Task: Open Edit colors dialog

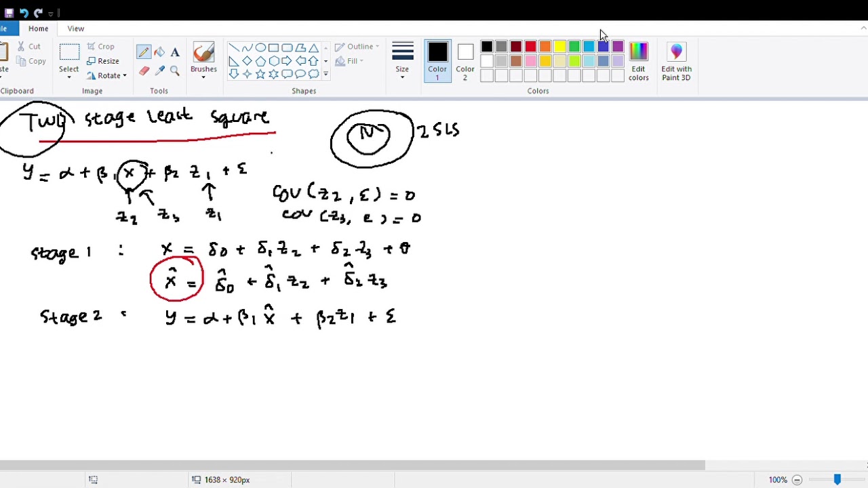Action: [x=638, y=62]
